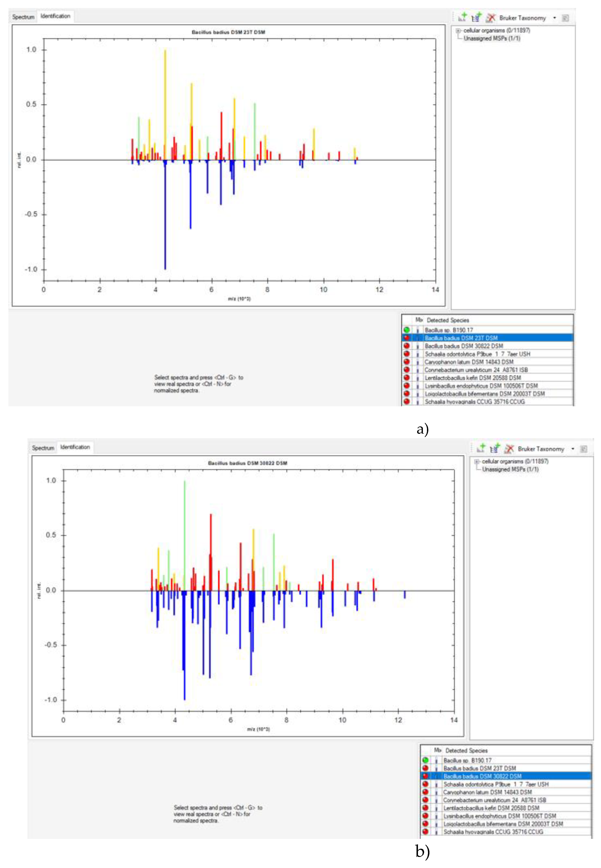The height and width of the screenshot is (868, 601).
Task: Select Schaalia hyovaginalis CCUG 35716 row in lower list
Action: pos(493,832)
